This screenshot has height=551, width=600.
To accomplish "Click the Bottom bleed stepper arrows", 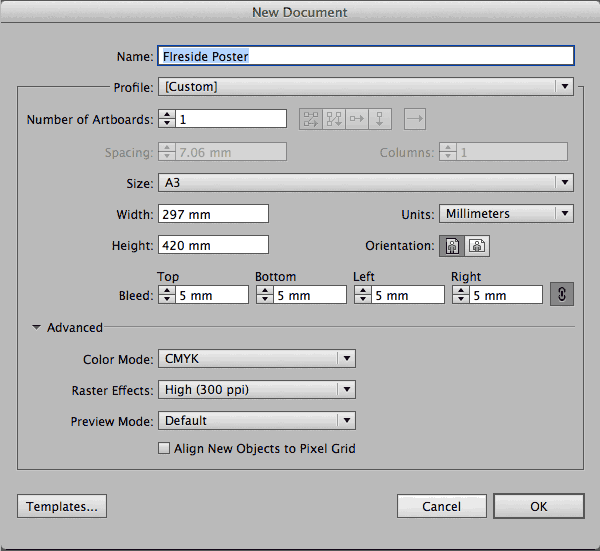I will tap(265, 295).
